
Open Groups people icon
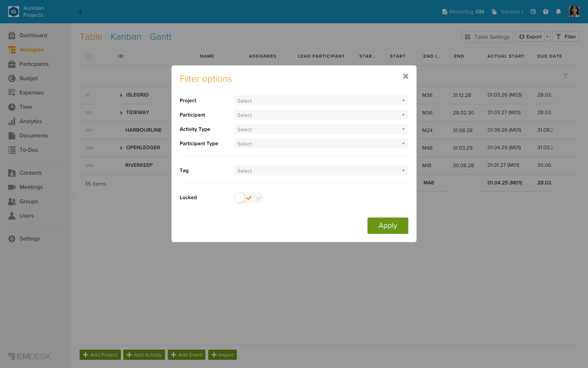[x=12, y=202]
